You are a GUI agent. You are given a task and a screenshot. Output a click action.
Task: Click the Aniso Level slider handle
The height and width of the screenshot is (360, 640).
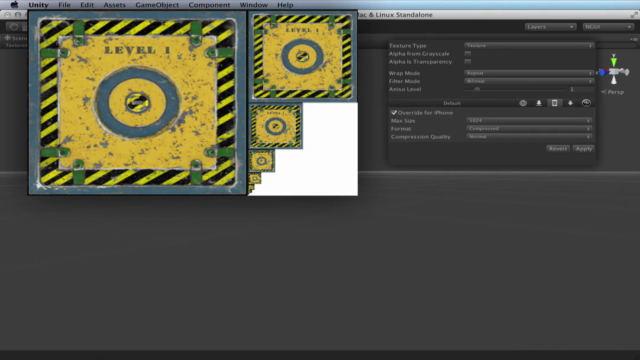(477, 89)
